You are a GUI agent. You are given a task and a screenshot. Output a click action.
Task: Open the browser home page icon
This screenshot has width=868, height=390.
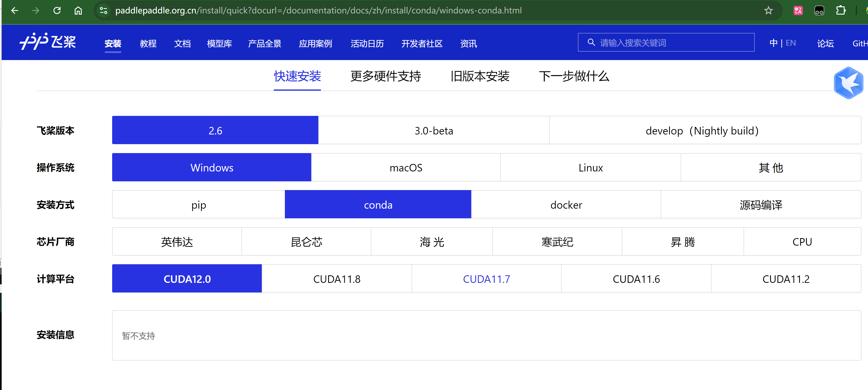78,10
